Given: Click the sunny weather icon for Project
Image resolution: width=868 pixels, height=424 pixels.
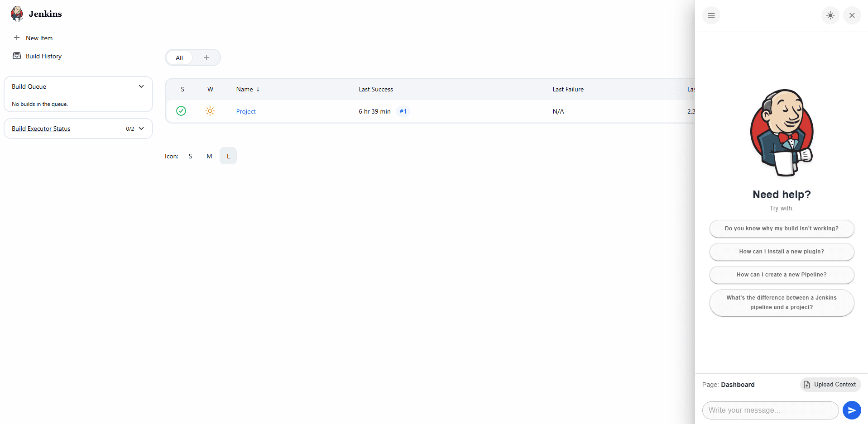Looking at the screenshot, I should pyautogui.click(x=210, y=111).
